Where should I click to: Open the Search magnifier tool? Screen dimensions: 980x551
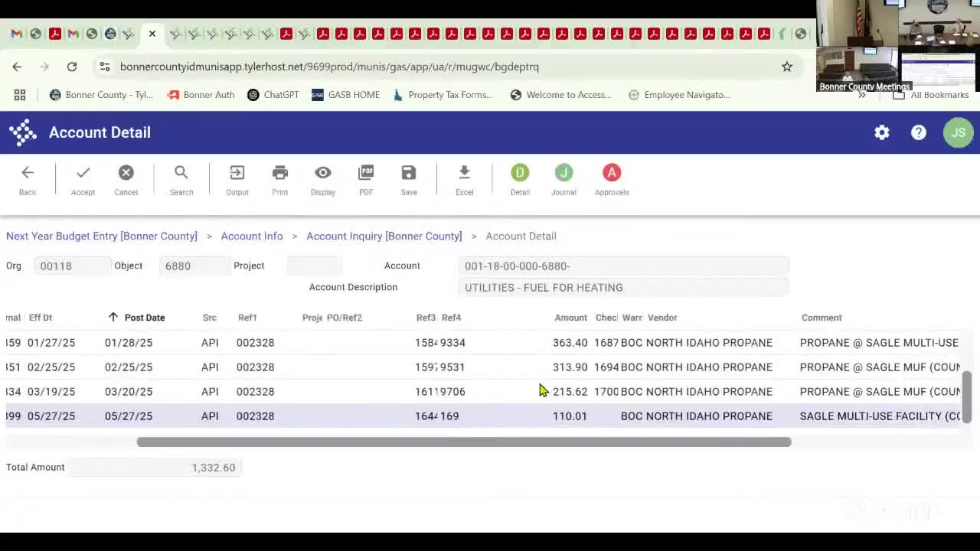pos(181,174)
